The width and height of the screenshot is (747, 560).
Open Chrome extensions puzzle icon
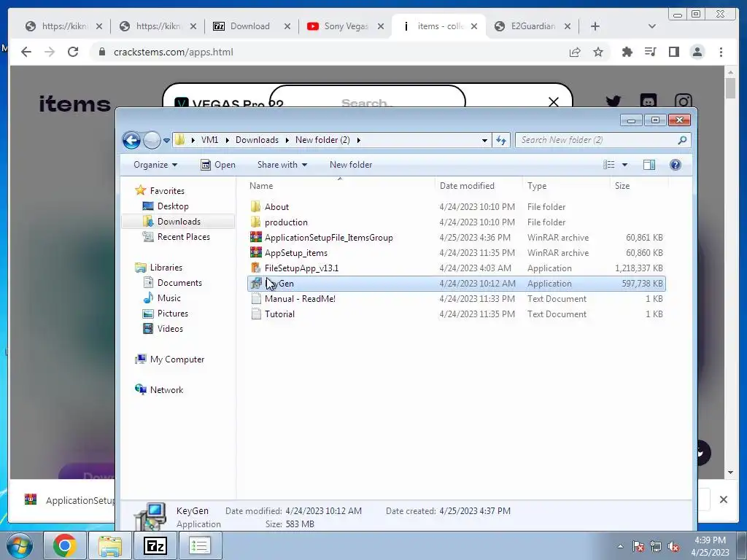[627, 52]
